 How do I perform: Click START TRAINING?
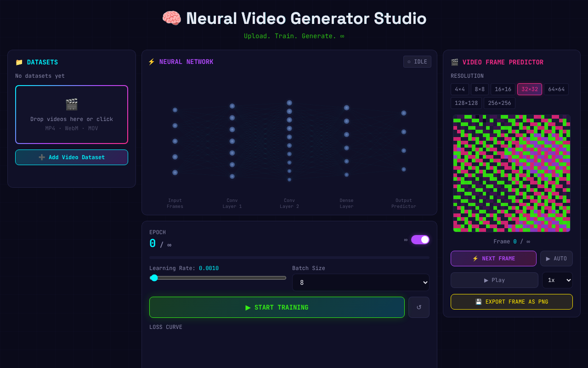277,307
